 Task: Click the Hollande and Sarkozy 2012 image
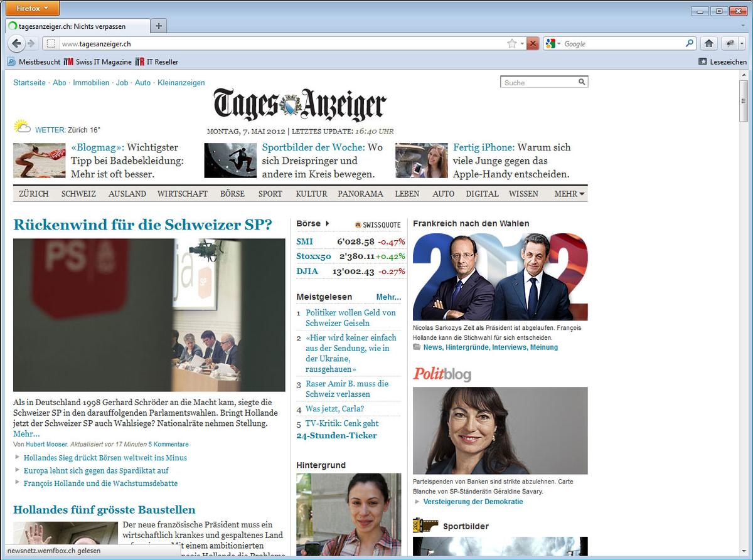[x=500, y=277]
